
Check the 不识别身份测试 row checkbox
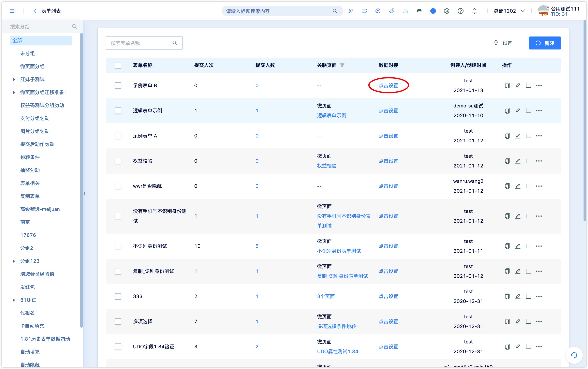pos(118,246)
